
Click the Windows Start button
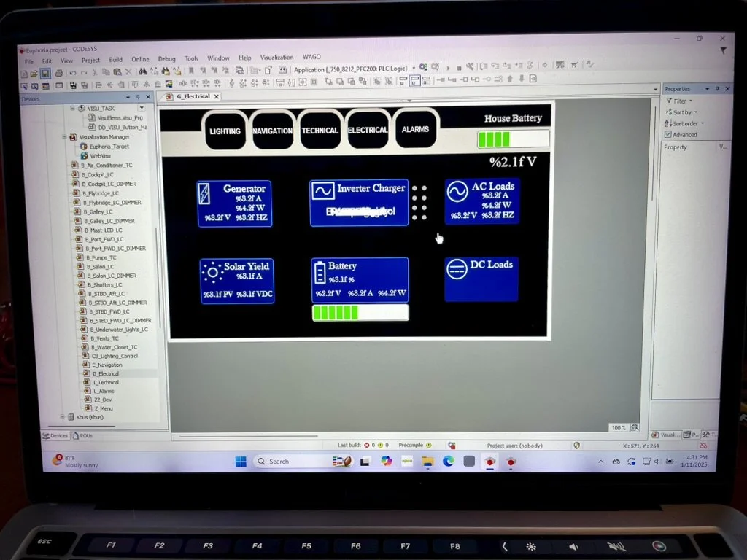[241, 461]
